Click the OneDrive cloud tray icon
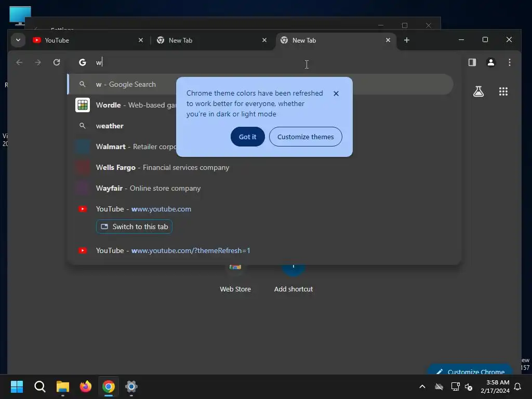Image resolution: width=532 pixels, height=399 pixels. [439, 387]
